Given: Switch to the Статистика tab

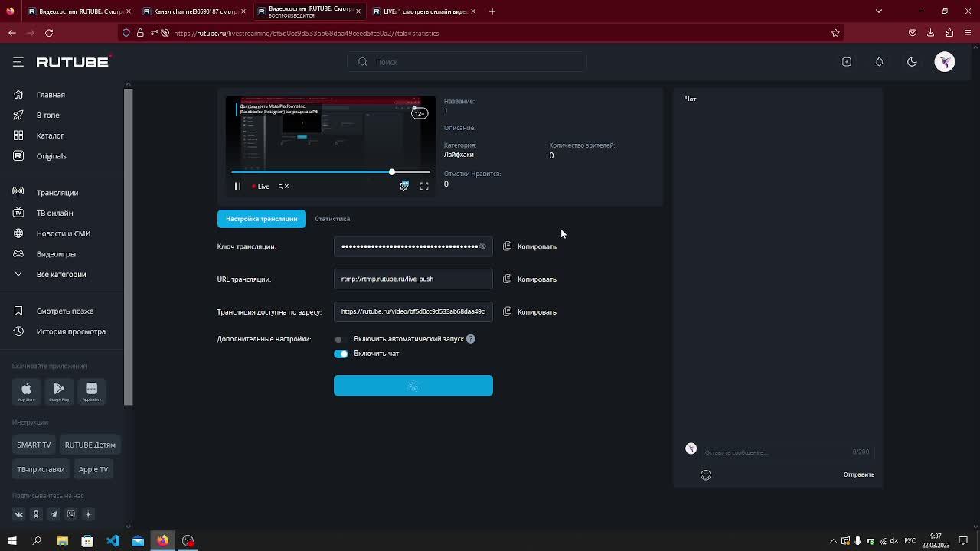Looking at the screenshot, I should [x=332, y=219].
